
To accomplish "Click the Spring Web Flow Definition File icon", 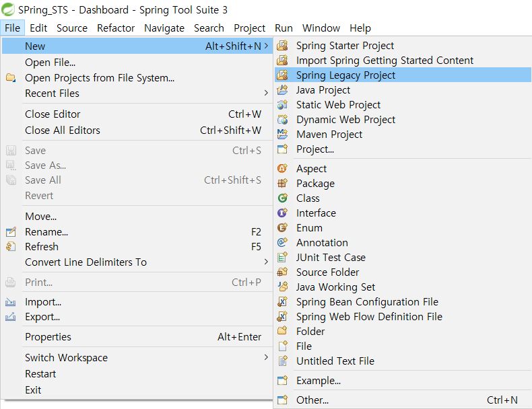I will point(282,316).
